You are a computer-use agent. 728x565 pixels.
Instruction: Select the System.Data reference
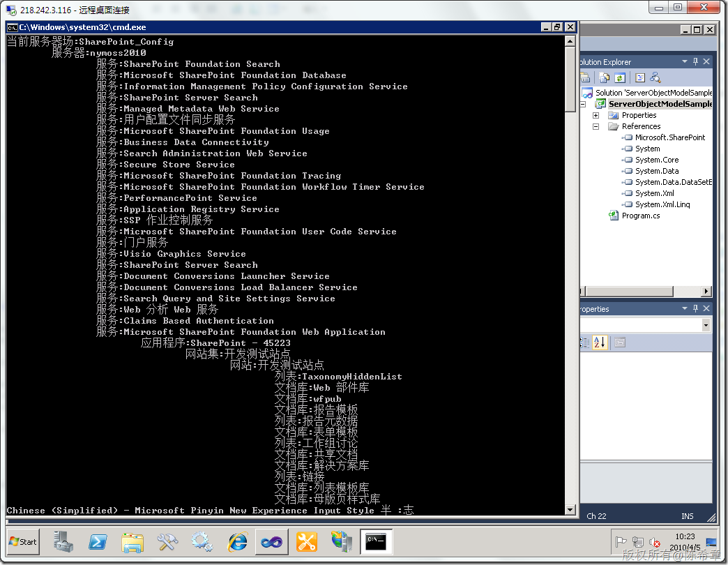656,171
